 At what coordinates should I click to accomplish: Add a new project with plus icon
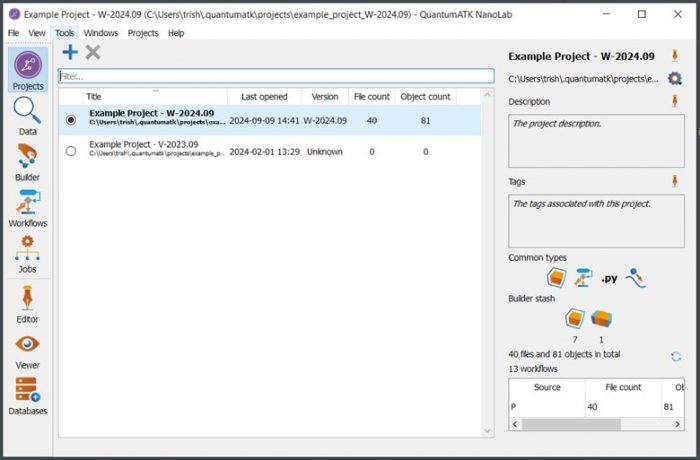tap(70, 52)
